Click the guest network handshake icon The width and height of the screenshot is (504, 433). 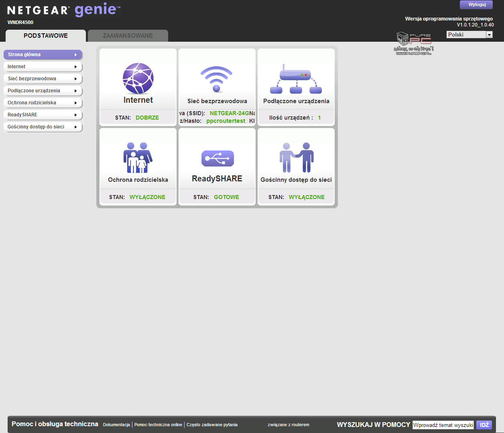click(x=297, y=157)
